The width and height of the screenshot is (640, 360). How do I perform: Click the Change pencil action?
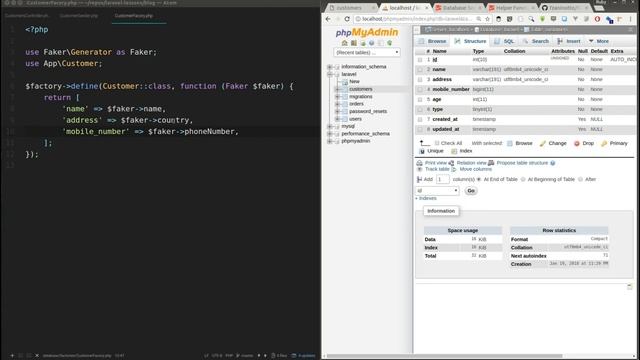[x=553, y=143]
